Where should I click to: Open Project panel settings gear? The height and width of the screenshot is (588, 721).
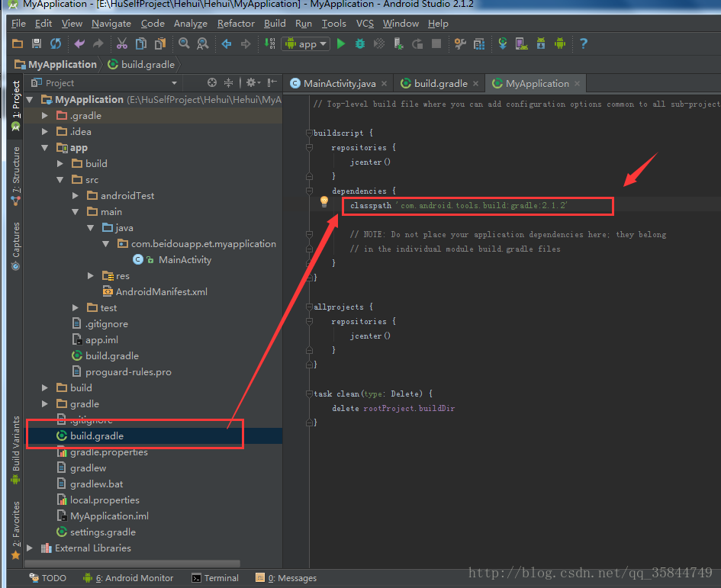coord(253,83)
